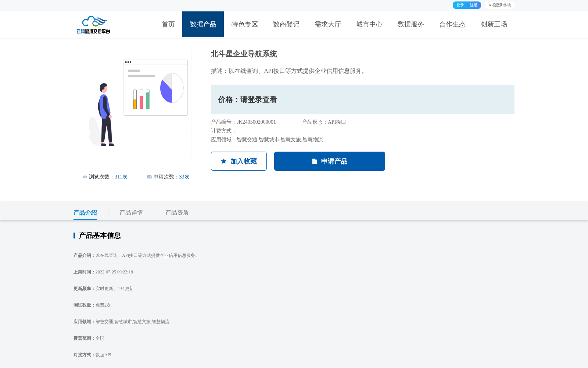Click the 实时更新、T+1更新 value
The image size is (588, 368).
point(115,289)
